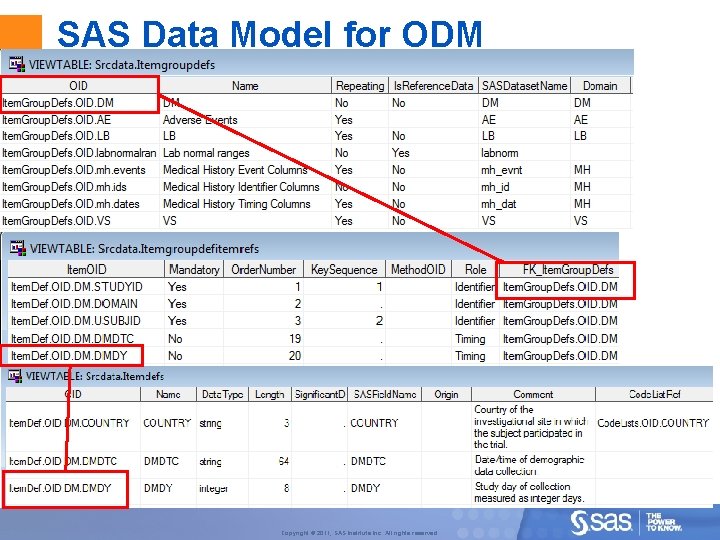Click the Length column header in Itemdefs
This screenshot has height=540, width=720.
[270, 394]
